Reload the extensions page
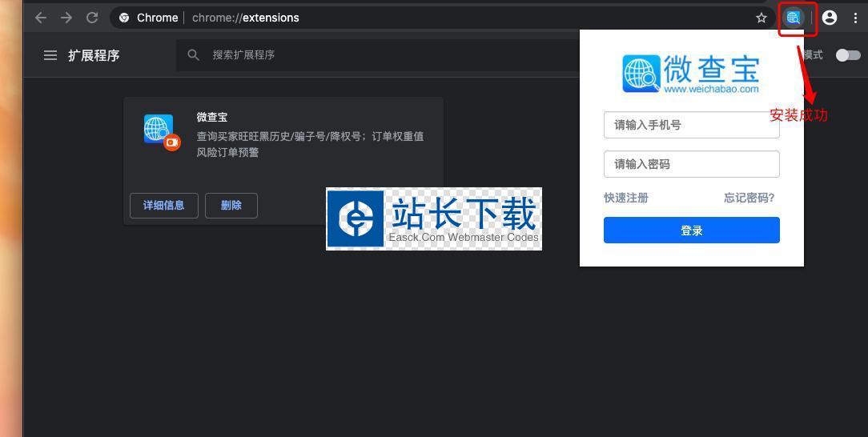 92,18
